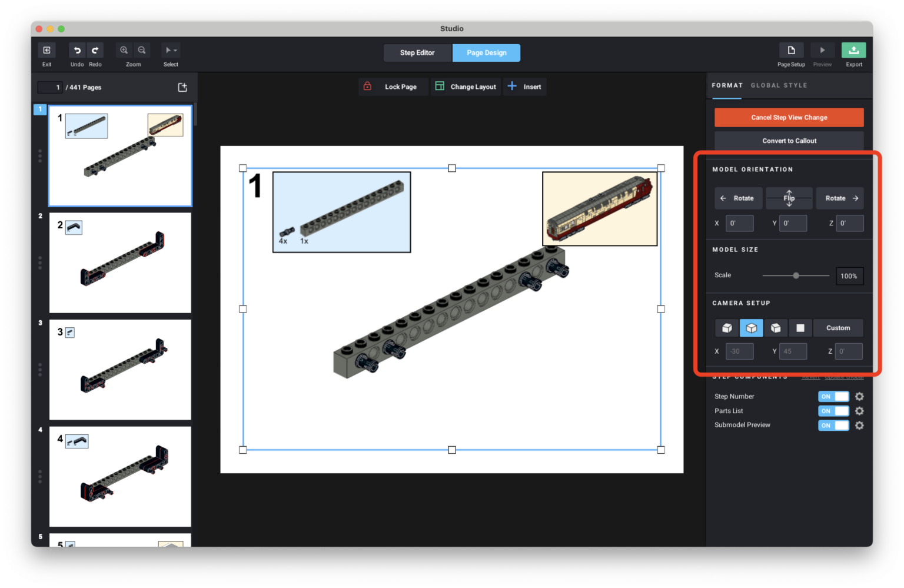Open Step Number settings with its gear icon

coord(859,396)
